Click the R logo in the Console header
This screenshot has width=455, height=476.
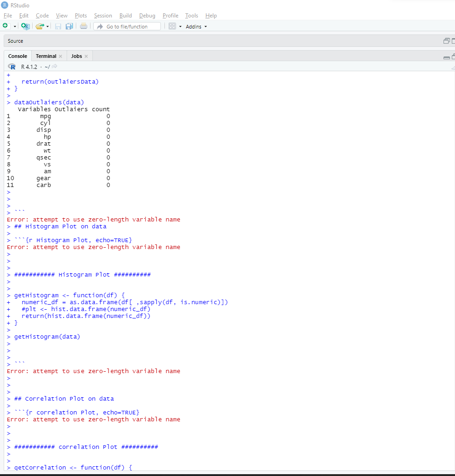pyautogui.click(x=11, y=66)
